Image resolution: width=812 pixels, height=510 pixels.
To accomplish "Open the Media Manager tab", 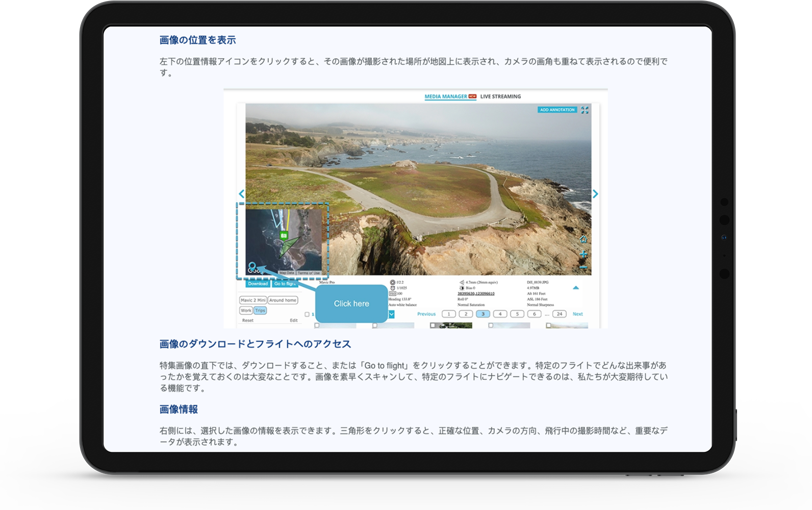I will point(446,96).
